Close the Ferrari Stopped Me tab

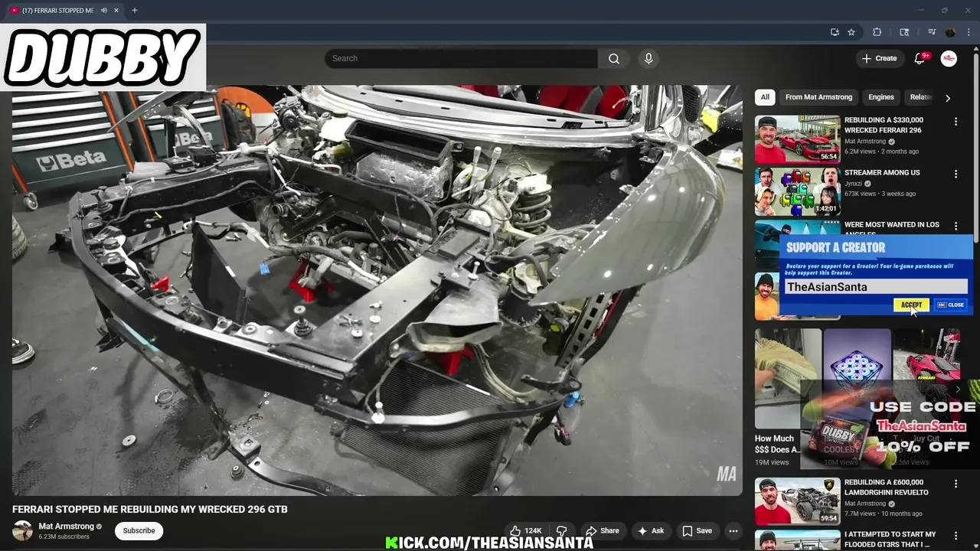(116, 11)
